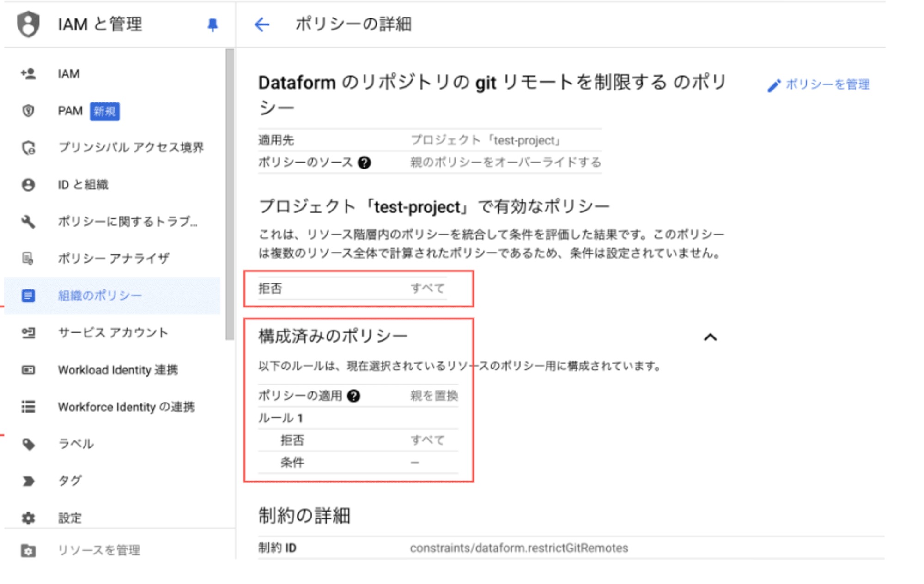Screen dimensions: 924x584
Task: Click the 構成済みのポリシー heading
Action: pos(333,336)
